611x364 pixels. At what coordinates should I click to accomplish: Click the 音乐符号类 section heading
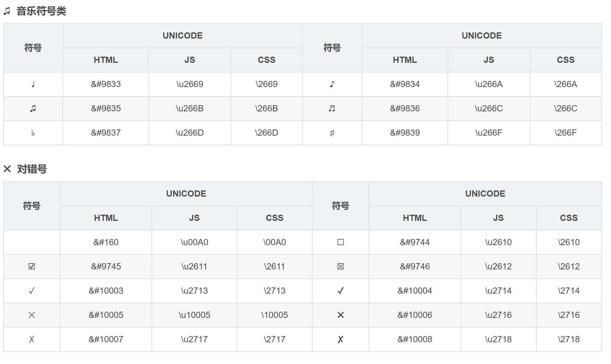click(41, 11)
